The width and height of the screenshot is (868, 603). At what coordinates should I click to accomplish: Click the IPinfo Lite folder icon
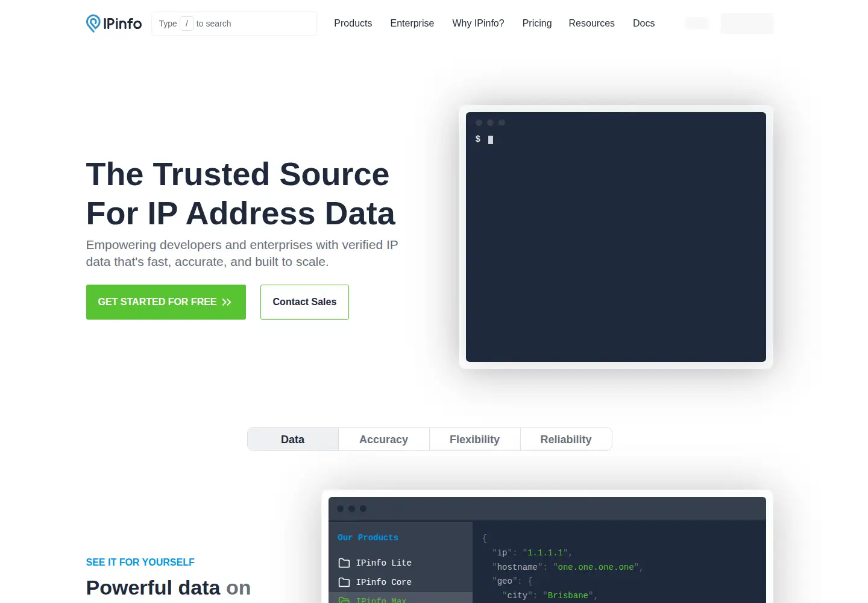point(344,563)
